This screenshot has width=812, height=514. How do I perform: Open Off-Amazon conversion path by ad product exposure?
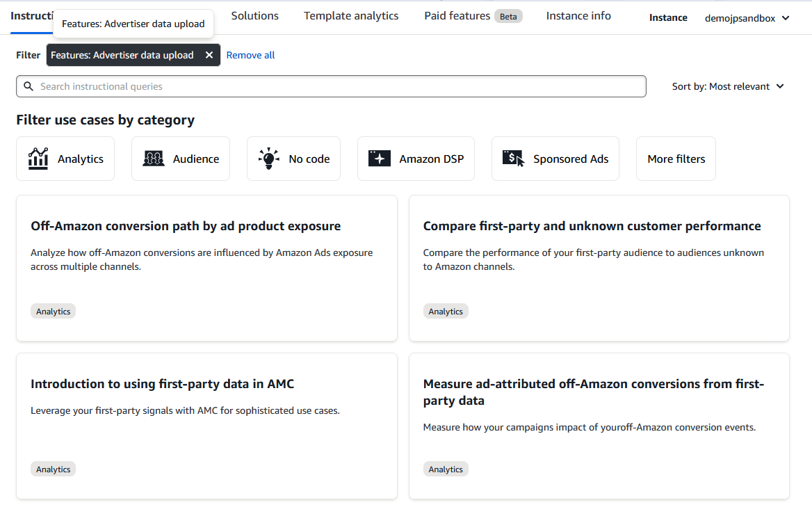(186, 226)
